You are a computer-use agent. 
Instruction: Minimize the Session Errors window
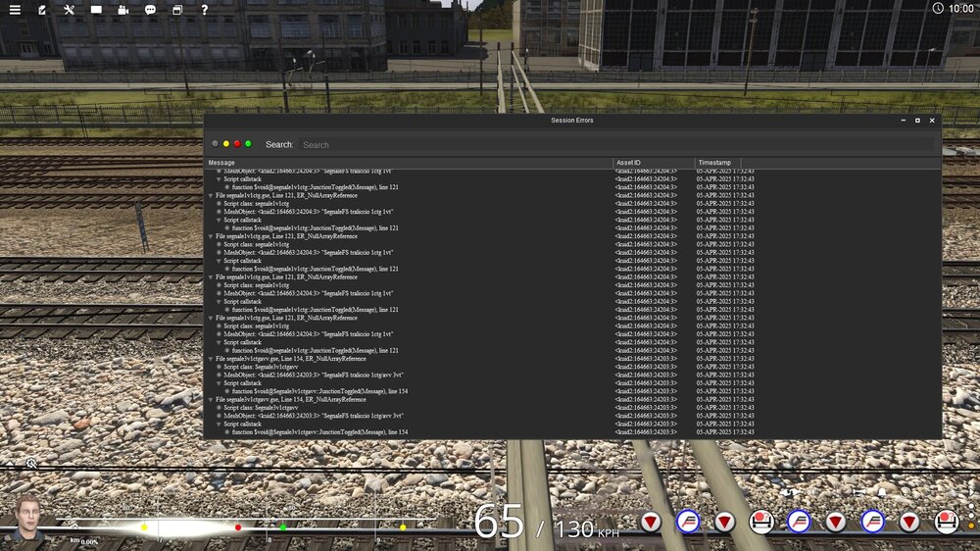(x=904, y=120)
